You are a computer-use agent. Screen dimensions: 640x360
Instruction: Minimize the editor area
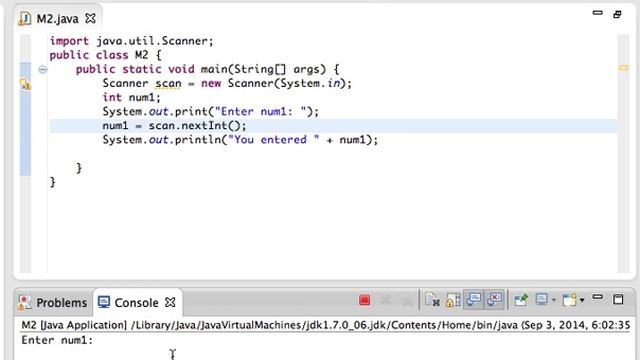pyautogui.click(x=598, y=13)
